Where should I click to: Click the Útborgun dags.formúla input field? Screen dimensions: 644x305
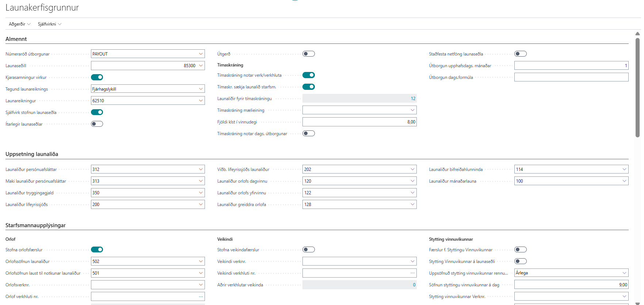571,77
